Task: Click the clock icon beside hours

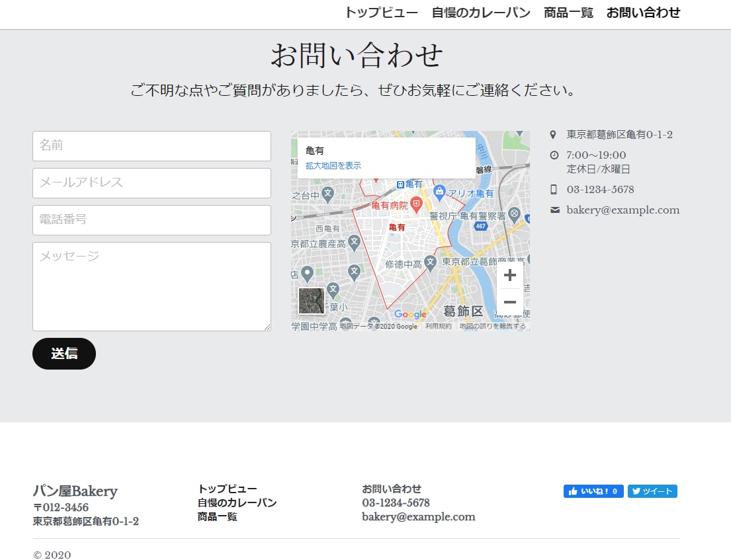Action: (x=554, y=155)
